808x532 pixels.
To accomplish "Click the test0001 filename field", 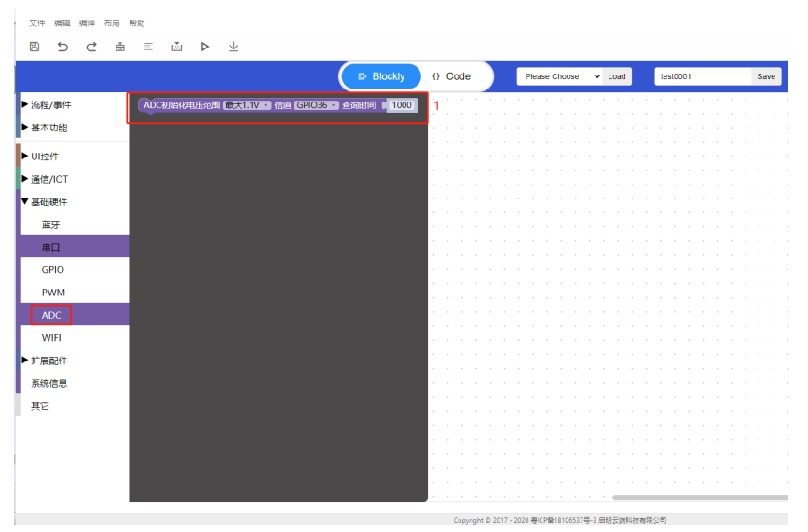I will tap(703, 76).
